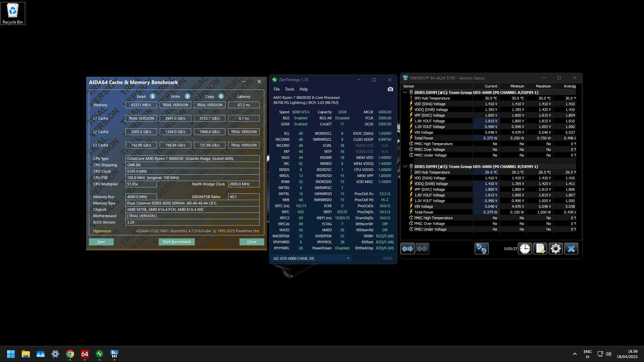Show hidden icons in the system tray
644x362 pixels.
pos(575,354)
